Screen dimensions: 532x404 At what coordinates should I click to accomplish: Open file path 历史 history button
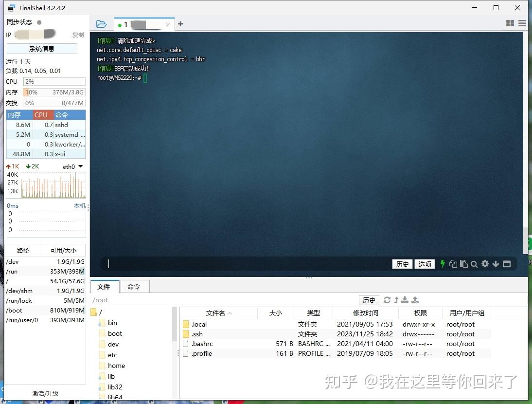[x=369, y=300]
